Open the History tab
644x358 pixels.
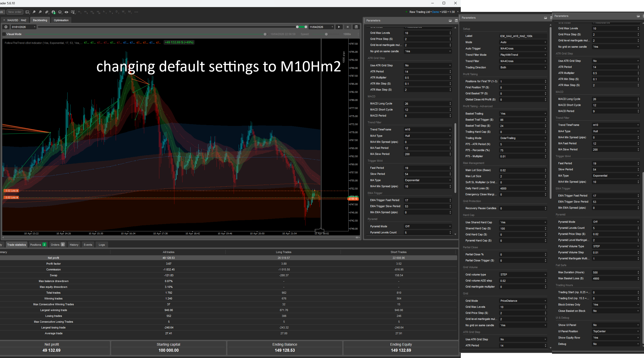[74, 245]
